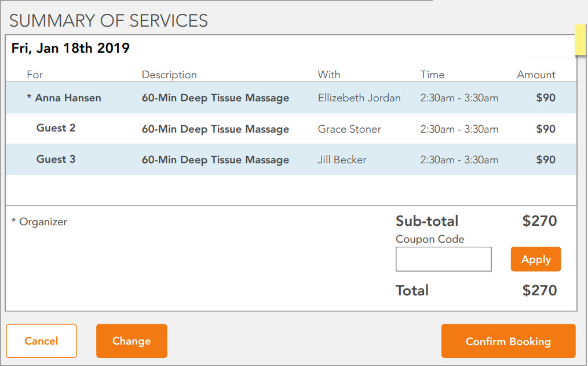Click therapist name Grace Stoner
588x366 pixels.
349,129
